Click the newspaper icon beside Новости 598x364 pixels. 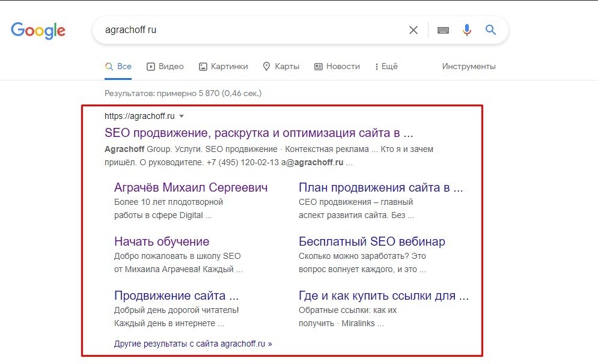317,66
